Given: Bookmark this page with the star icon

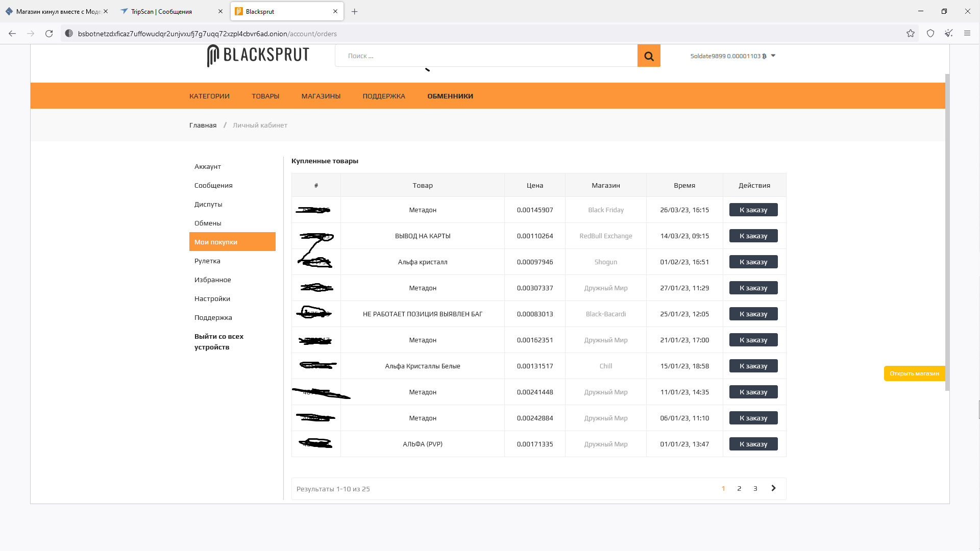Looking at the screenshot, I should pos(911,34).
